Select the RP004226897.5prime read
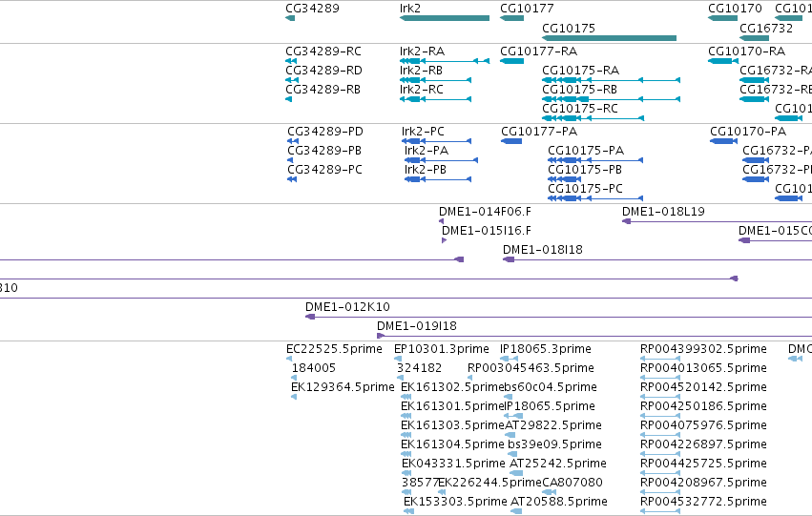Screen dimensions: 812x516 (x=703, y=445)
